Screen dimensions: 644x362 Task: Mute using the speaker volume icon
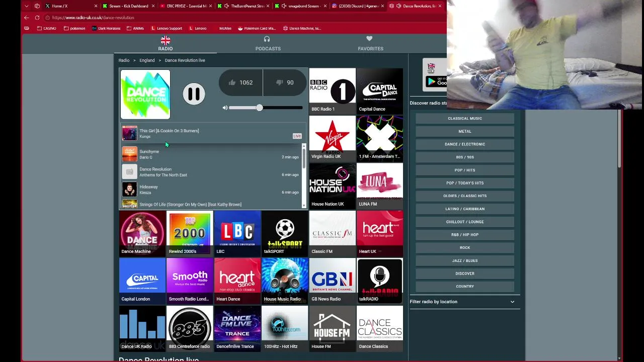[x=225, y=108]
